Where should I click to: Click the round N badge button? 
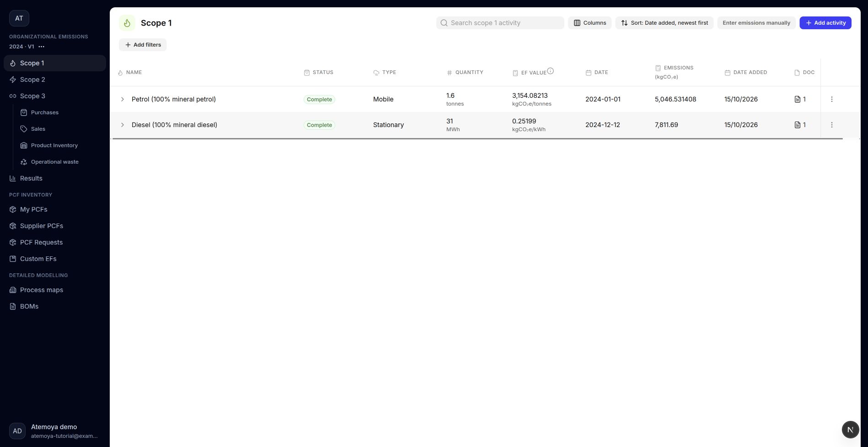(850, 430)
